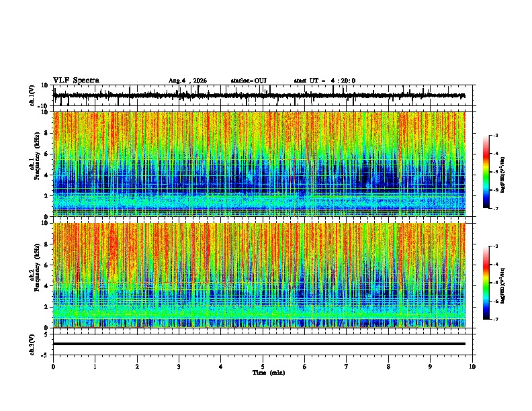The height and width of the screenshot is (411, 532).
Task: Click the ch.1 colorbar log(PSD) label
Action: [502, 175]
